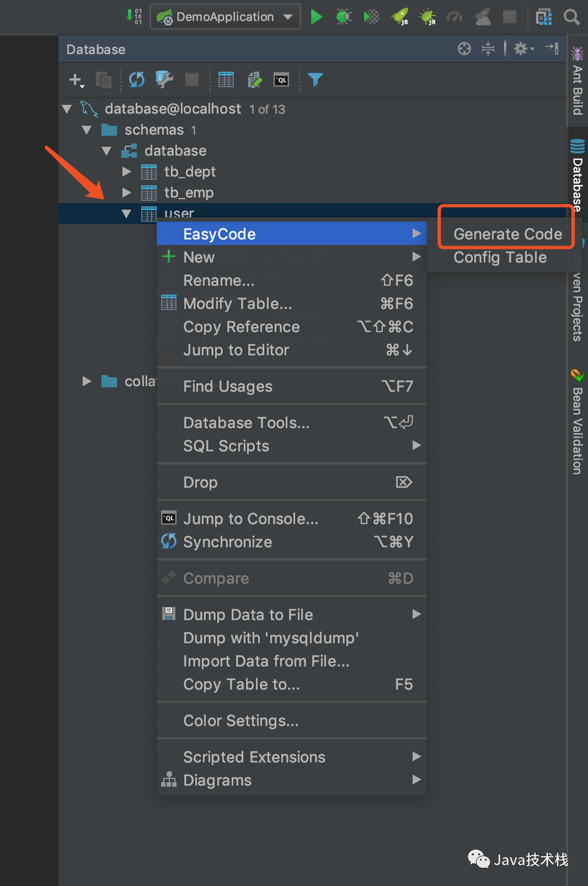Open the query console QL icon
The image size is (588, 886).
281,80
